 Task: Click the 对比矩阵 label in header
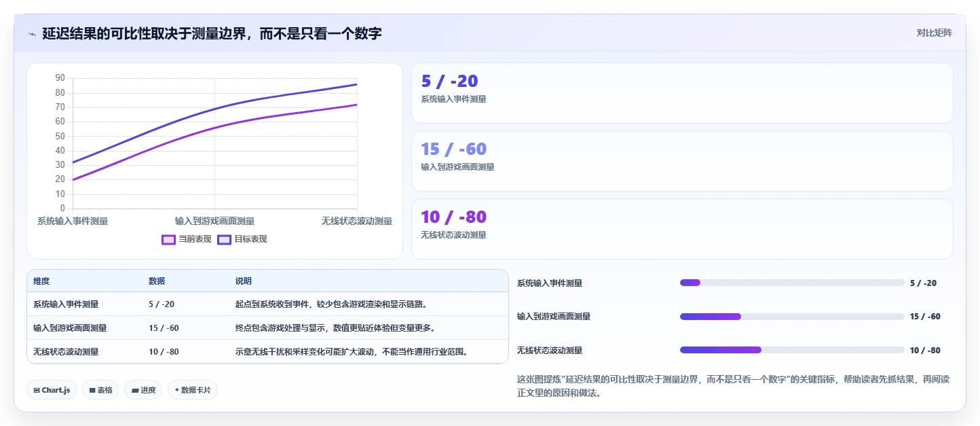(934, 33)
